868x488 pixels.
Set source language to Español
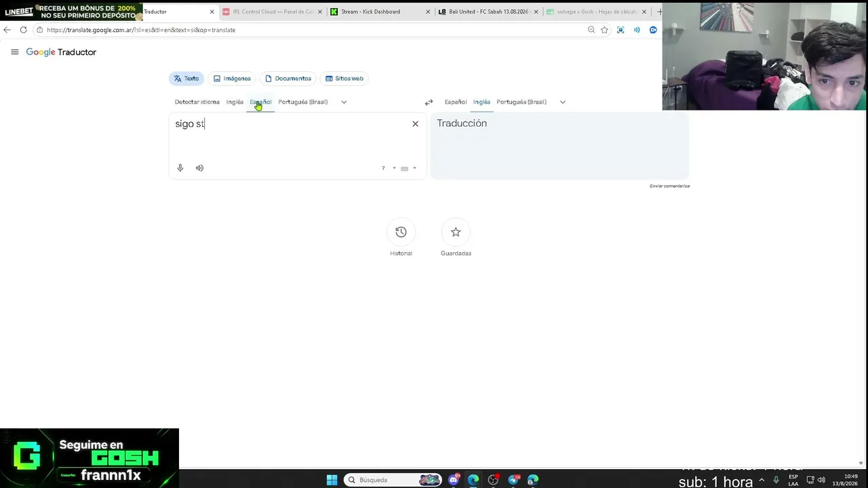(x=260, y=102)
